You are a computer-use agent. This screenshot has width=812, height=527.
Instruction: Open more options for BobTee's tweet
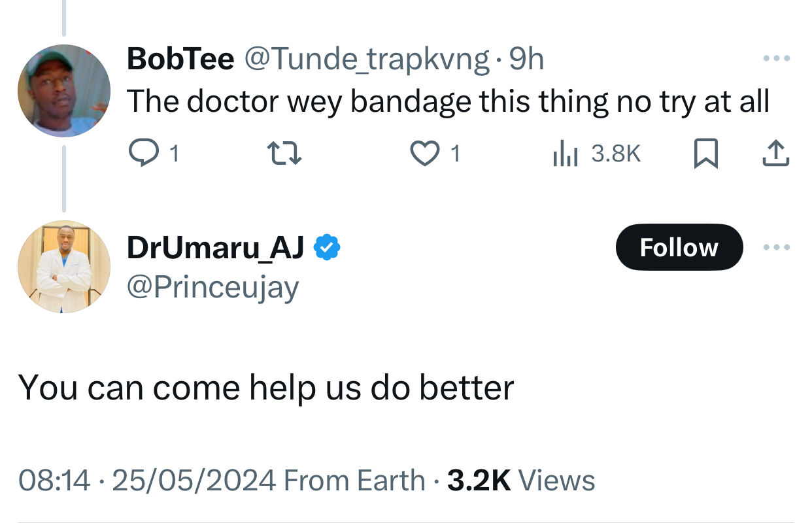coord(776,59)
